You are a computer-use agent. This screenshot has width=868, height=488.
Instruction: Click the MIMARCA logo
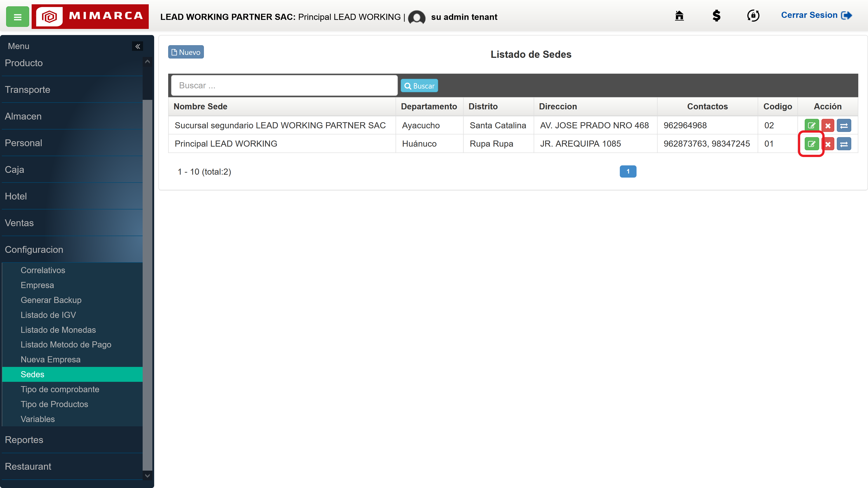(90, 16)
